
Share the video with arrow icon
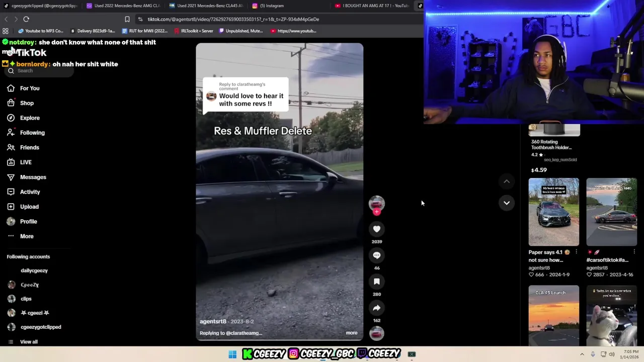click(377, 308)
